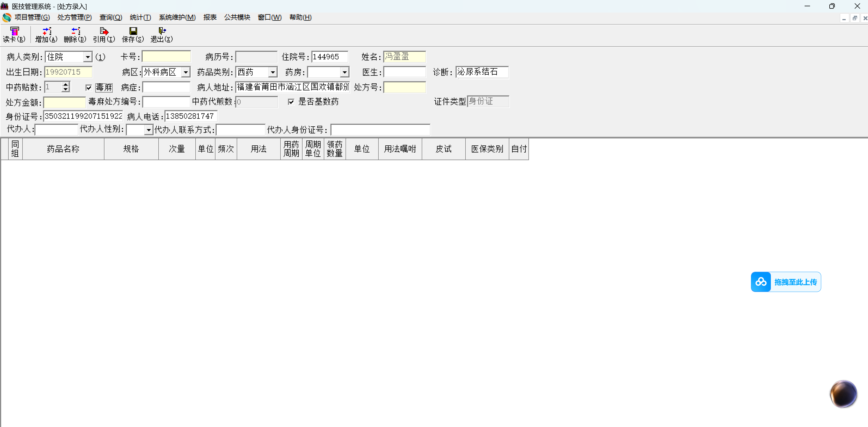Image resolution: width=868 pixels, height=427 pixels.
Task: Increase 中药贴数 with spinner up arrow
Action: (66, 84)
